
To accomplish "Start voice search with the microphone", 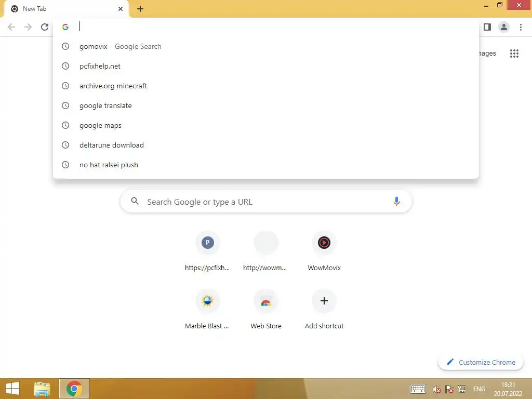I will click(396, 201).
